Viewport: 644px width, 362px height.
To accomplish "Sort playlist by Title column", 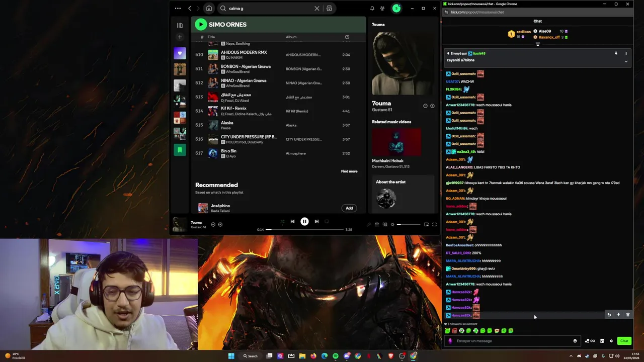I will coord(211,37).
